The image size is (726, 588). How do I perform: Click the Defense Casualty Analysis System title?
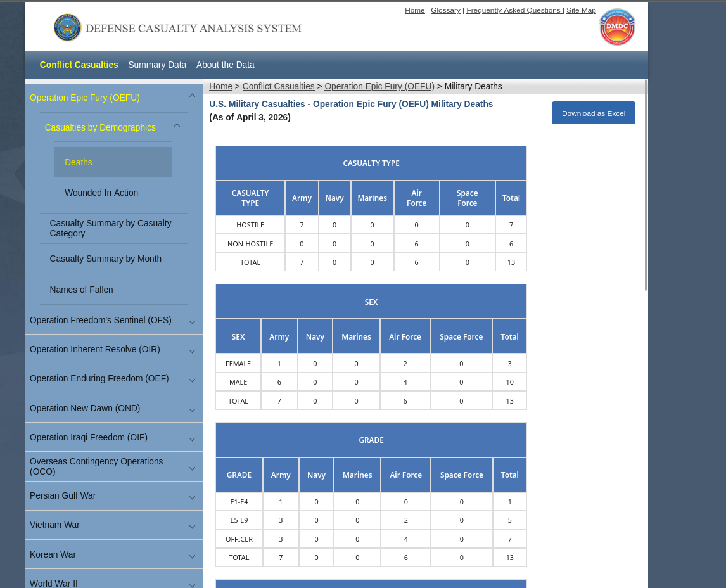(x=194, y=29)
